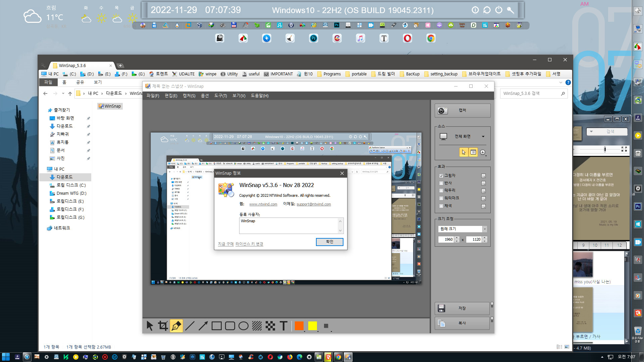Click the captured screenshot preview image
The width and height of the screenshot is (644, 362).
(286, 208)
